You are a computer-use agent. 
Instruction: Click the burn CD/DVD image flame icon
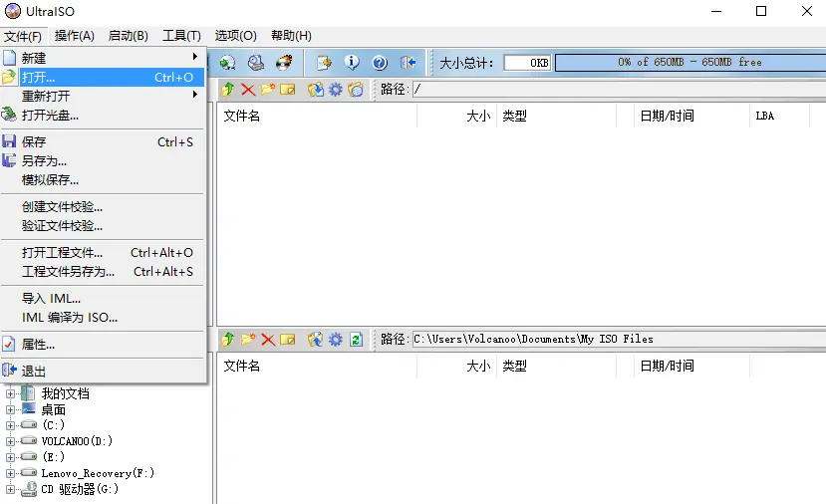click(x=284, y=63)
